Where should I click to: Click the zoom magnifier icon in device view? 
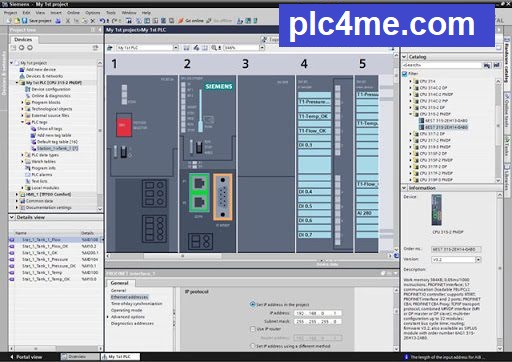(214, 48)
